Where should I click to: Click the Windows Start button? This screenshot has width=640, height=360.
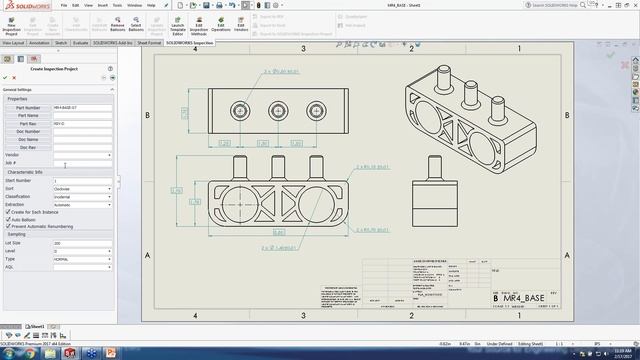coord(9,353)
